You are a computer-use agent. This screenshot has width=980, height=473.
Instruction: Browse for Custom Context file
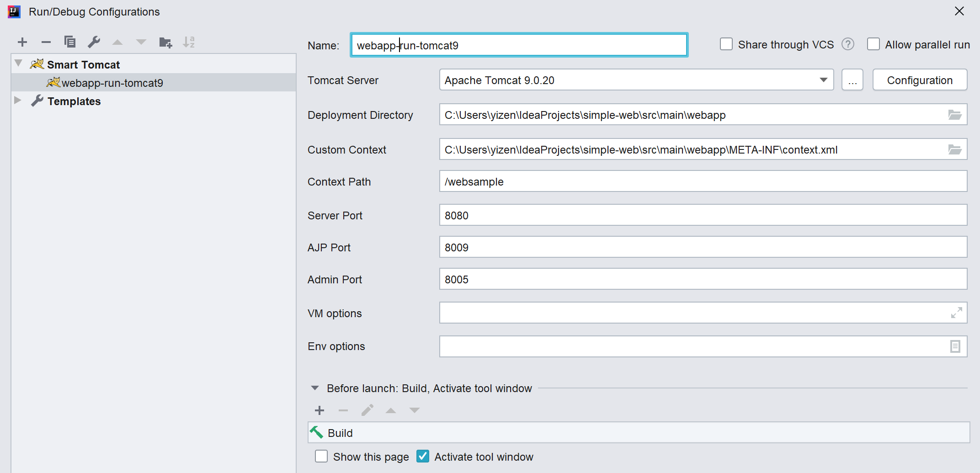955,149
